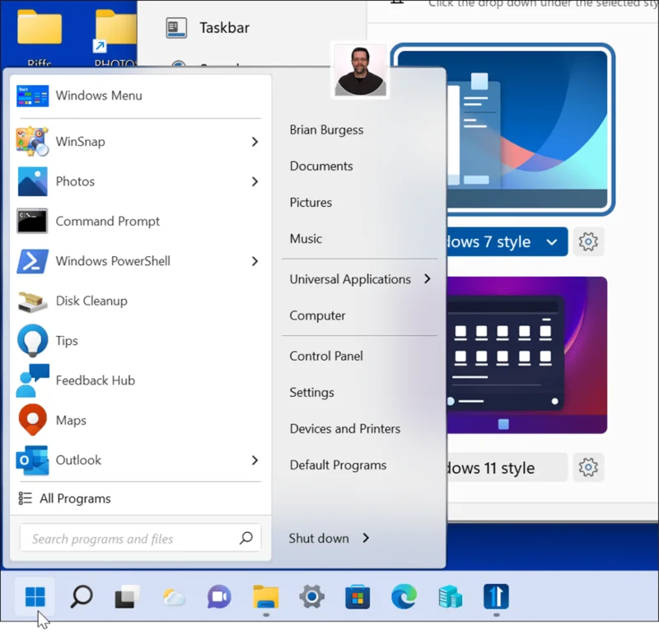Open Task View on the taskbar
Image resolution: width=659 pixels, height=644 pixels.
(127, 596)
